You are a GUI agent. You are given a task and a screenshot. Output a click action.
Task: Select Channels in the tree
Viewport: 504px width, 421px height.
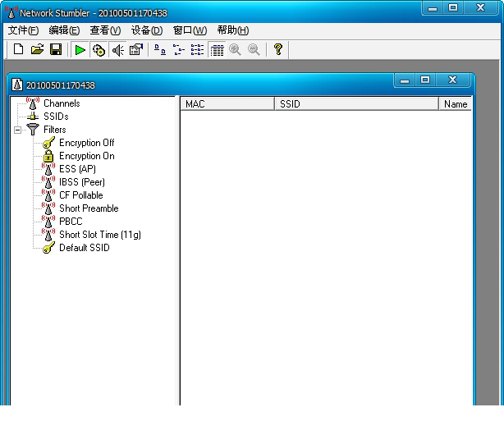click(62, 103)
